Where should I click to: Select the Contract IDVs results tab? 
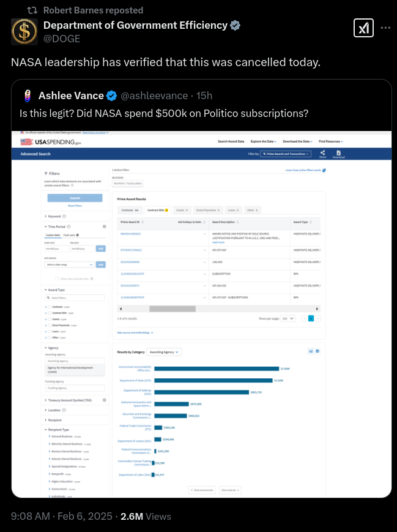coord(158,211)
